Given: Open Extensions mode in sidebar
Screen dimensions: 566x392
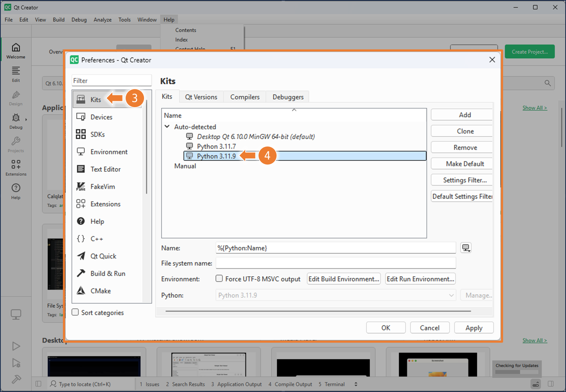Looking at the screenshot, I should pos(16,168).
